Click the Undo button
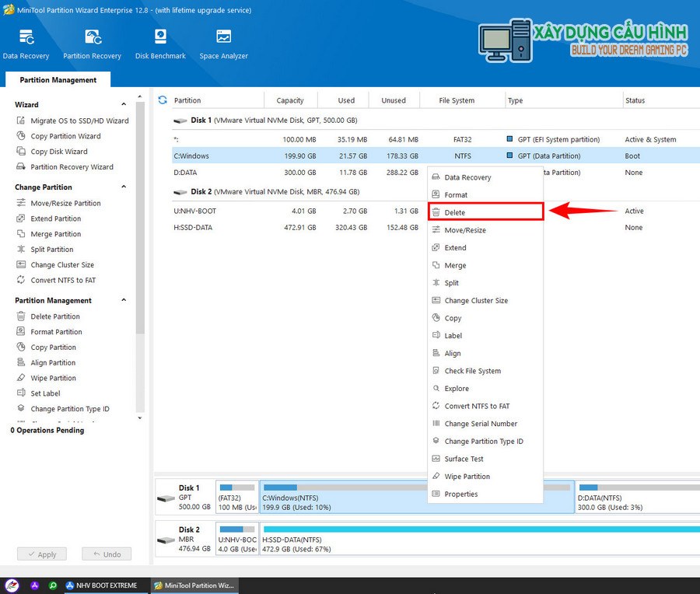 [107, 554]
